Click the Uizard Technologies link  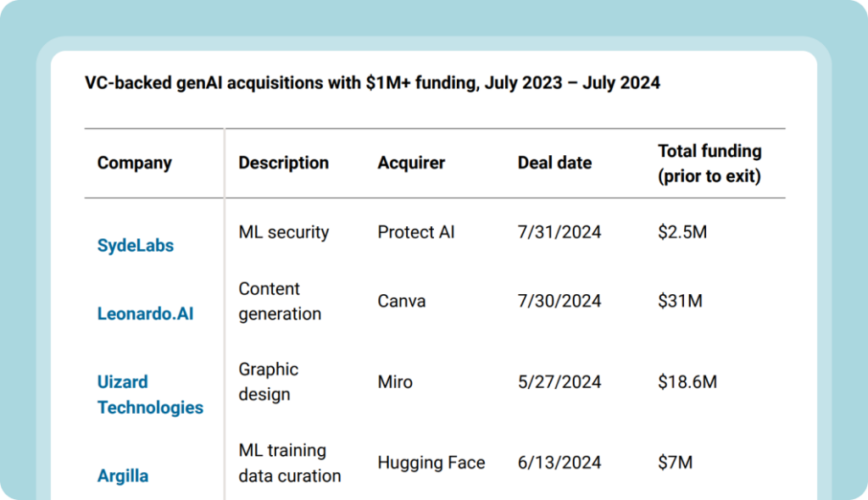[150, 395]
